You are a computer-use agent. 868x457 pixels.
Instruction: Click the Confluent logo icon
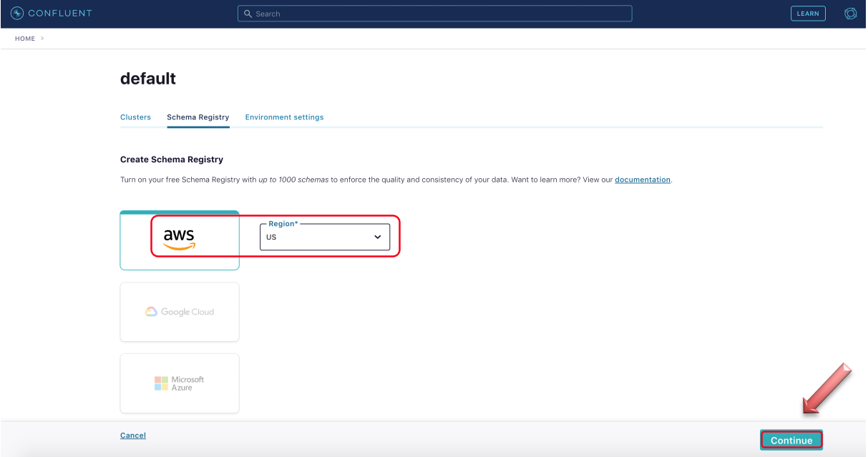17,14
